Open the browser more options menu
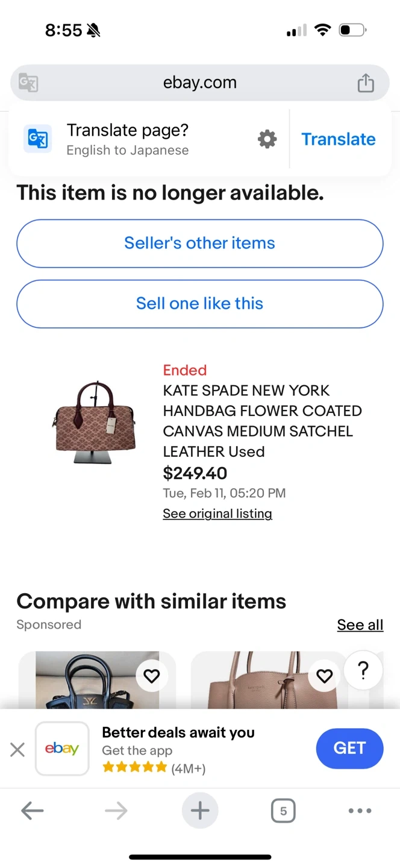400x868 pixels. point(360,811)
